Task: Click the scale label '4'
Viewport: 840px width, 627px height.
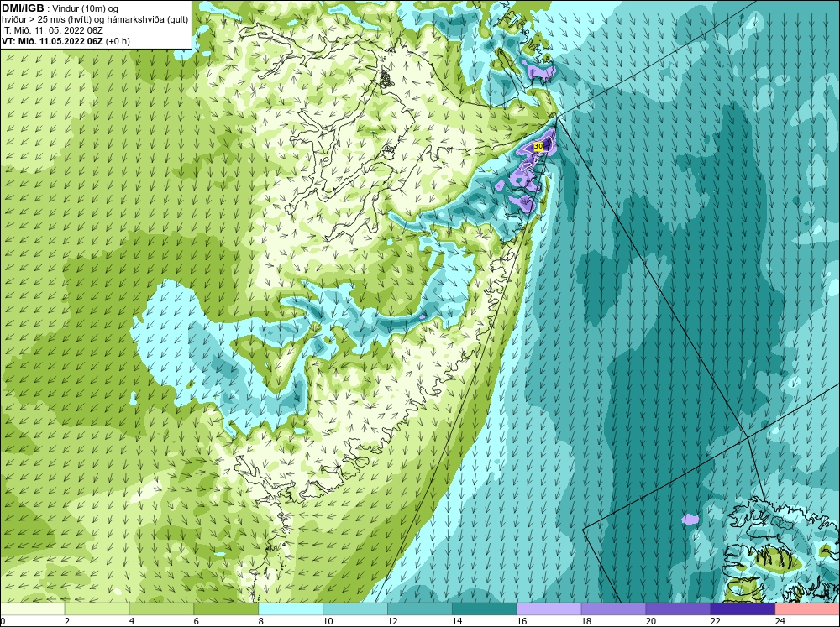Action: point(132,621)
